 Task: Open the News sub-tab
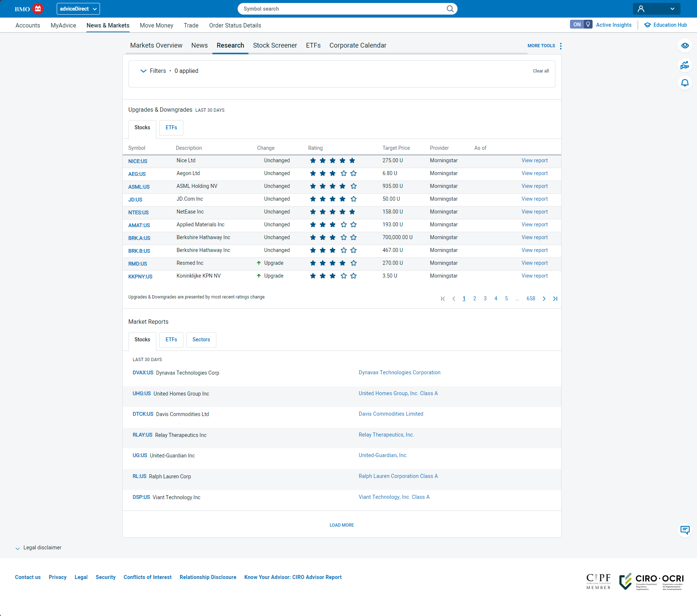pos(200,45)
